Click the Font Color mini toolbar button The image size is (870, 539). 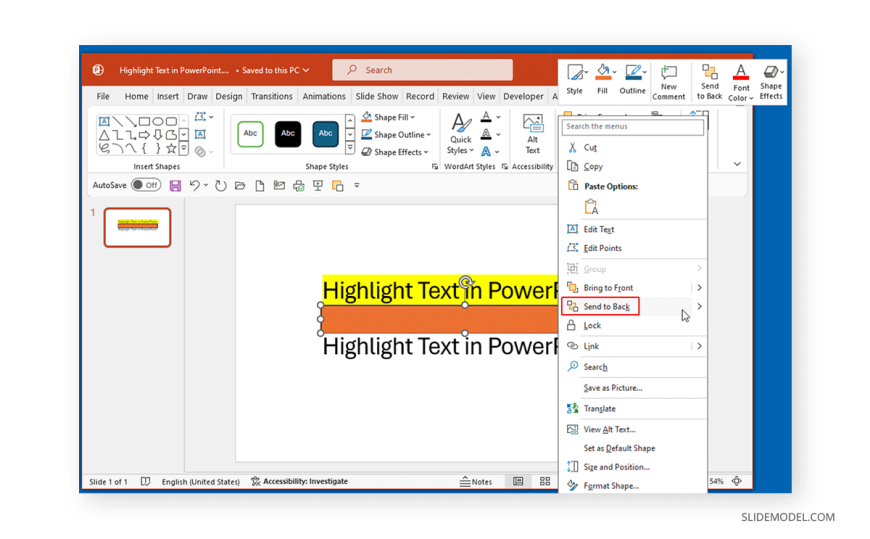(x=741, y=82)
